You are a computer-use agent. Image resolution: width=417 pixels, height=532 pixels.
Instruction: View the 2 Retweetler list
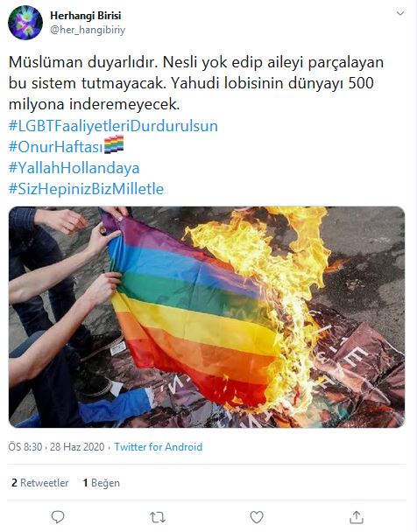39,483
